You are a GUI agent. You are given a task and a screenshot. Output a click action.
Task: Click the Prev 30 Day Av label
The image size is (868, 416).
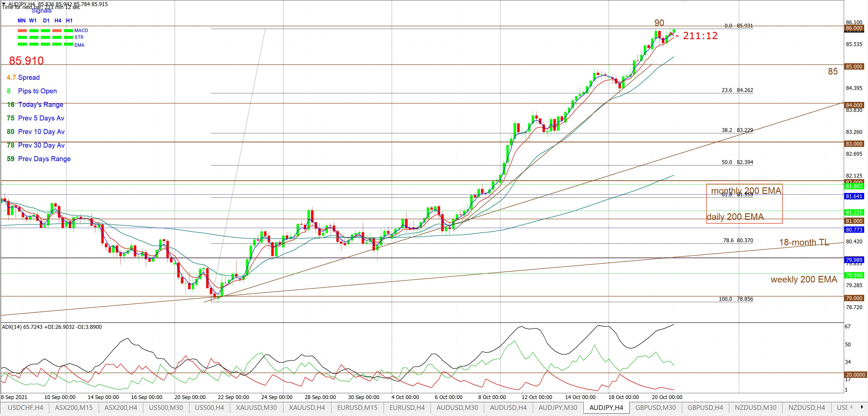pos(41,145)
